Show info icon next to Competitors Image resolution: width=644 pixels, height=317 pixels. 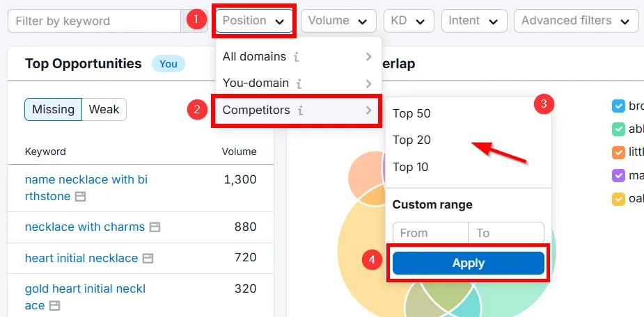[301, 111]
